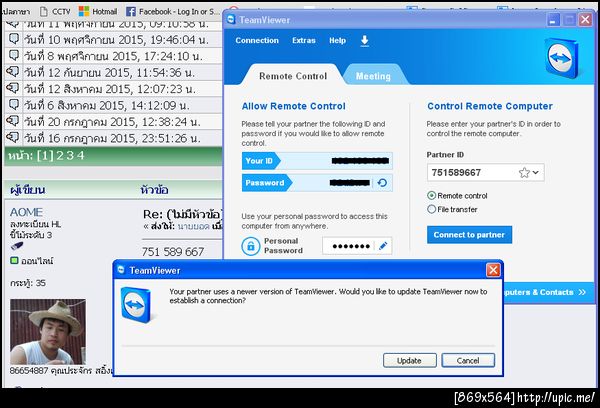Image resolution: width=600 pixels, height=408 pixels.
Task: Click the padlock icon beside Personal Password
Action: click(251, 246)
